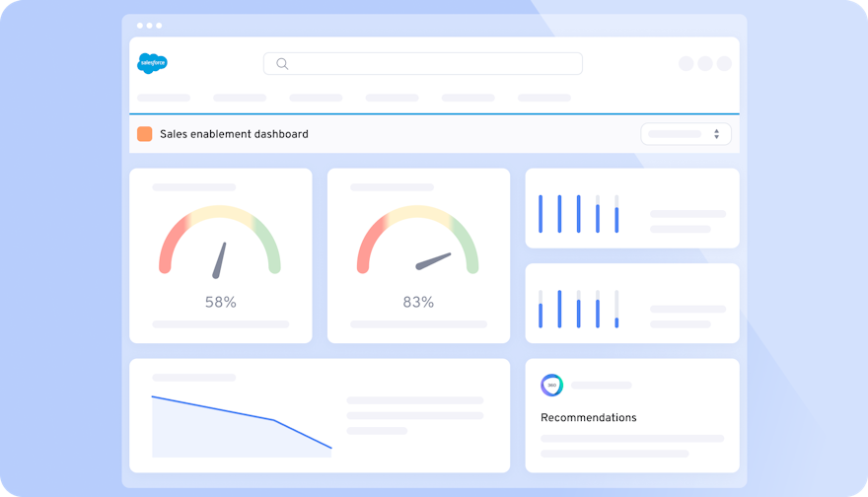Click the orange dashboard icon square

click(144, 134)
